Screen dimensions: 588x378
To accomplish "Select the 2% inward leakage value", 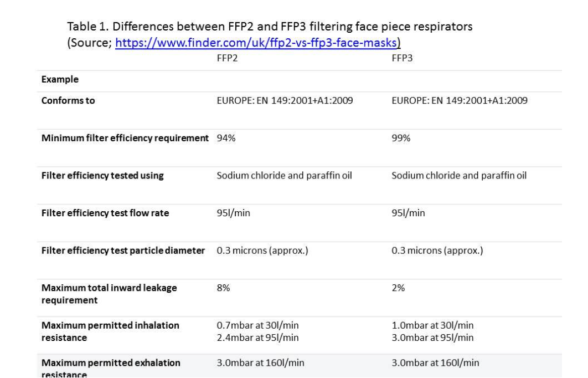I will (x=398, y=288).
